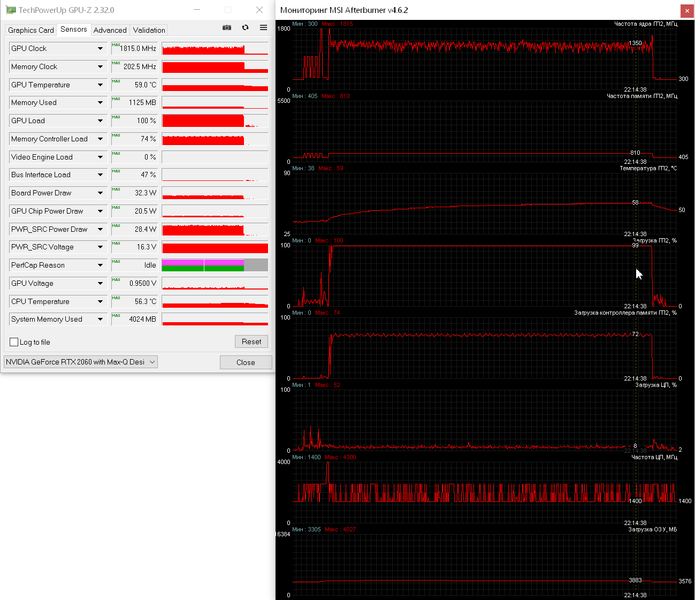695x600 pixels.
Task: Open the GPU Chip Power Draw dropdown
Action: point(100,211)
